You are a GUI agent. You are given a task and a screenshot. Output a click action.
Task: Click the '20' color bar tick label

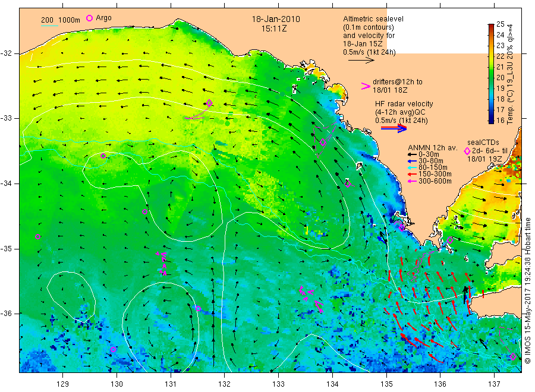[x=500, y=77]
